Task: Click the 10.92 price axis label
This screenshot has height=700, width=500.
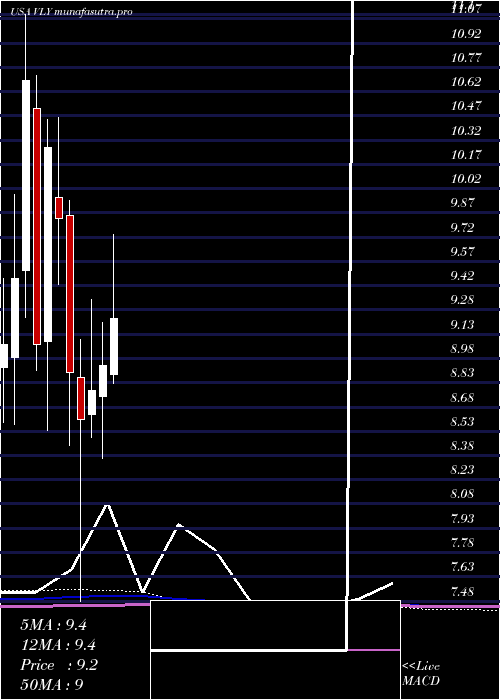Action: [466, 34]
